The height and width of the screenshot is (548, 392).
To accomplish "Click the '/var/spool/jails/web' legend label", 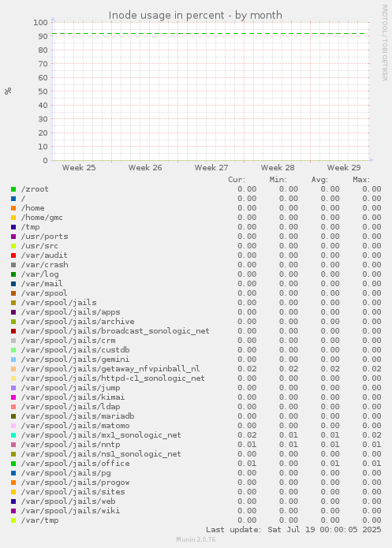I will (x=68, y=501).
